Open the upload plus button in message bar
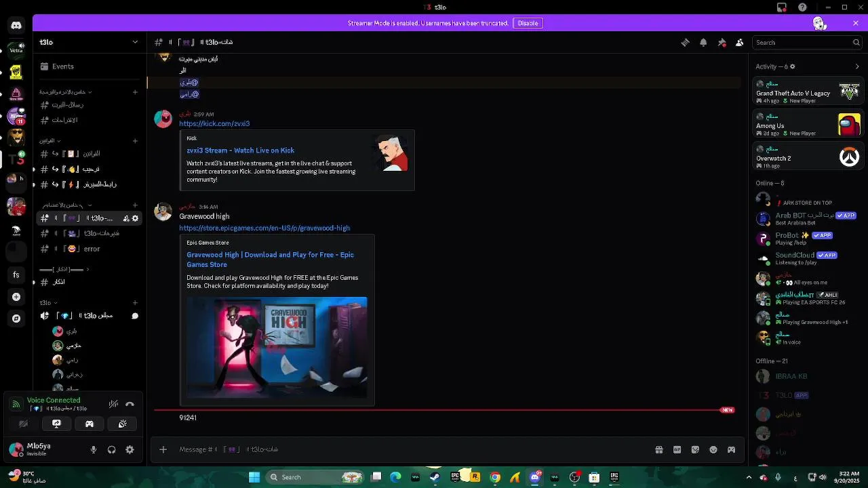 click(163, 449)
